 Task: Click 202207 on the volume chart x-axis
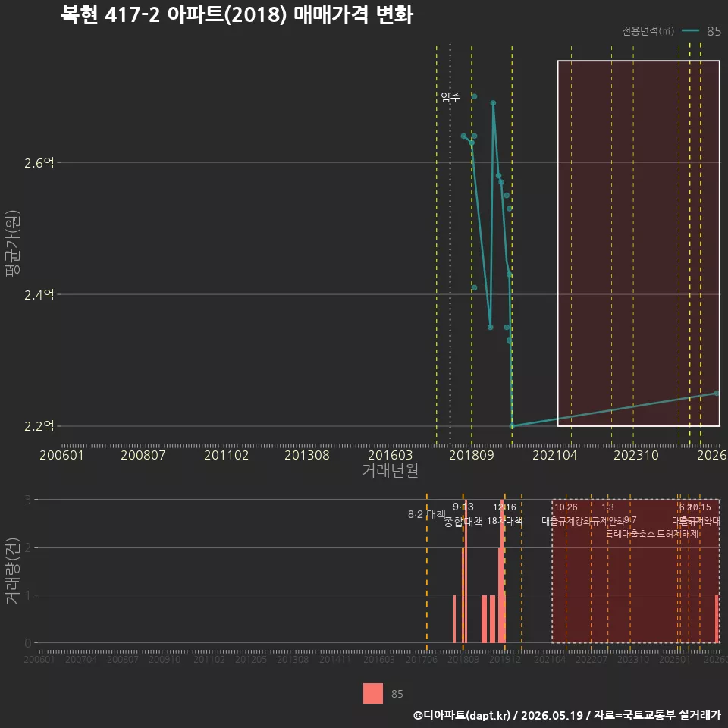pos(591,659)
